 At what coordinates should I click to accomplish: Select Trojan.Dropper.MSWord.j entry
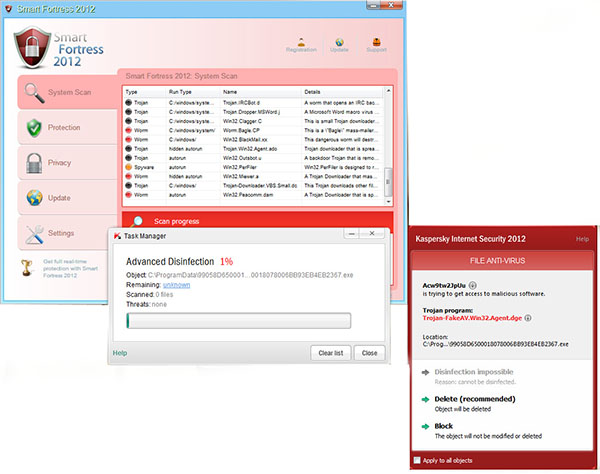tap(253, 112)
